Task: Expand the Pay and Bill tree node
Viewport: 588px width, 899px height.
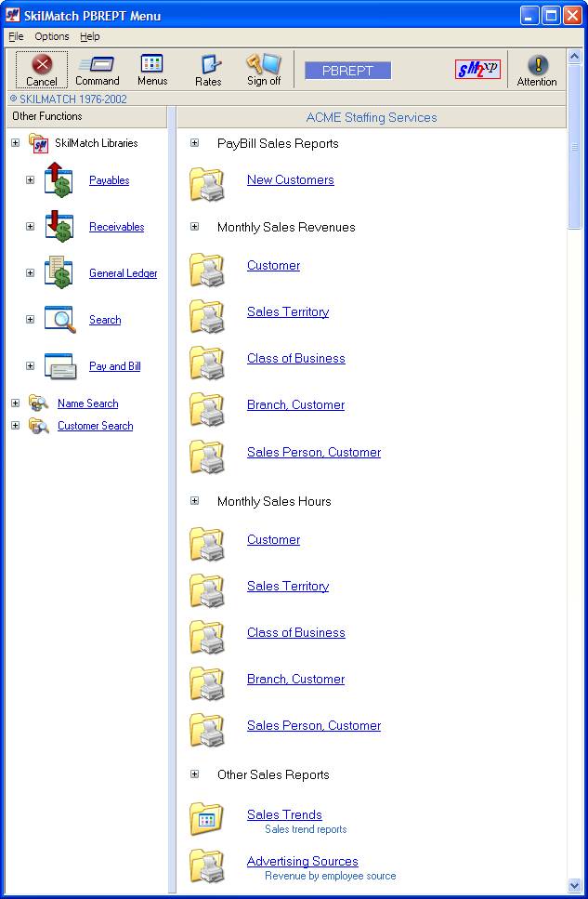Action: point(31,365)
